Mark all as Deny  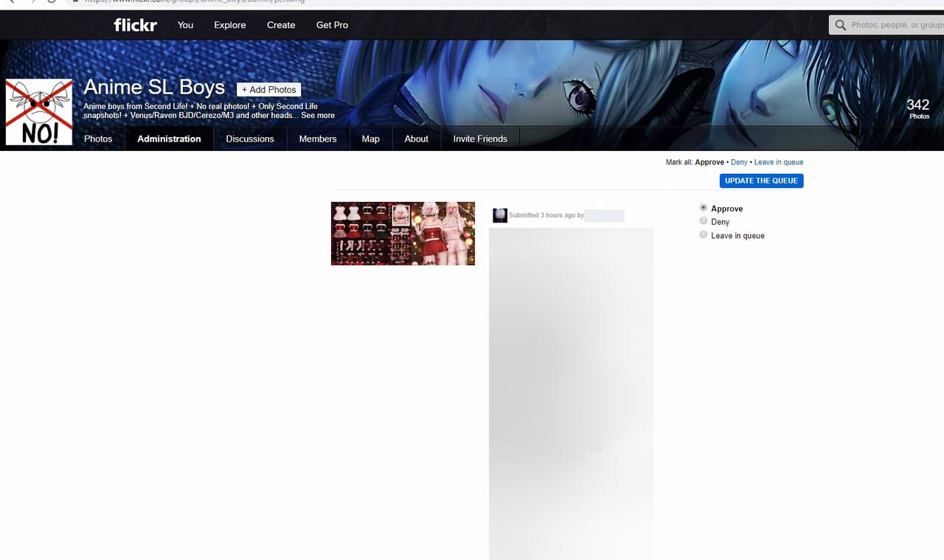tap(739, 162)
